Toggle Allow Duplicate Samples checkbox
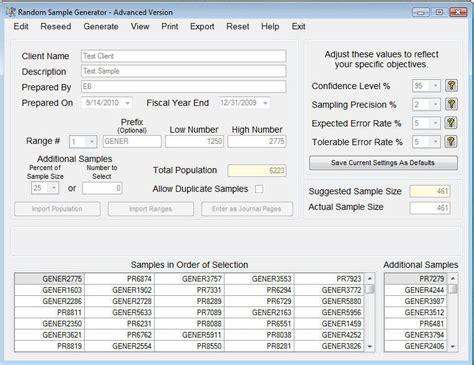474x365 pixels. click(259, 189)
